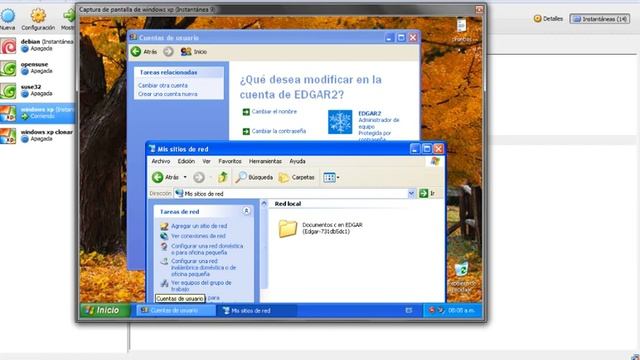The height and width of the screenshot is (360, 640).
Task: Select Documentos c en EDGAR folder
Action: [320, 228]
